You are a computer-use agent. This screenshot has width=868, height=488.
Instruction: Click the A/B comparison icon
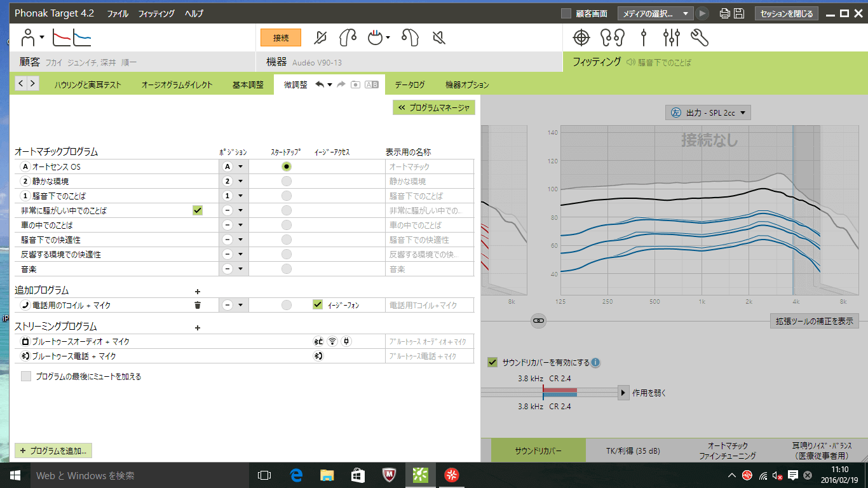tap(372, 85)
